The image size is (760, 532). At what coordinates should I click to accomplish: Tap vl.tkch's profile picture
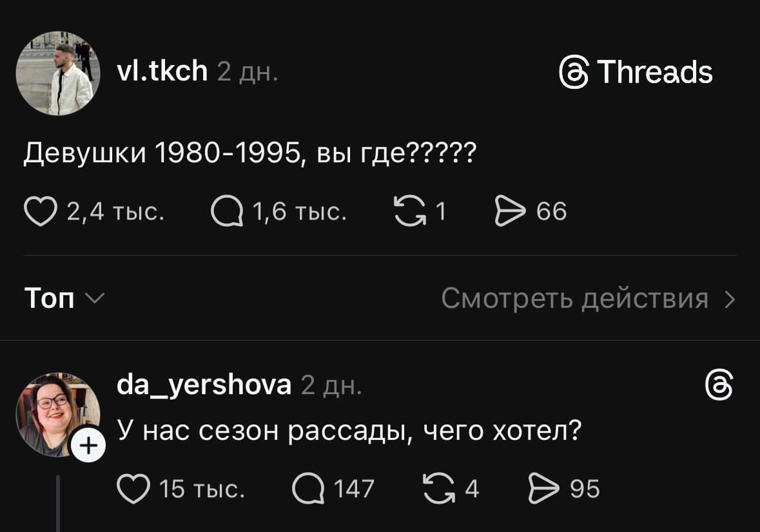click(x=57, y=73)
